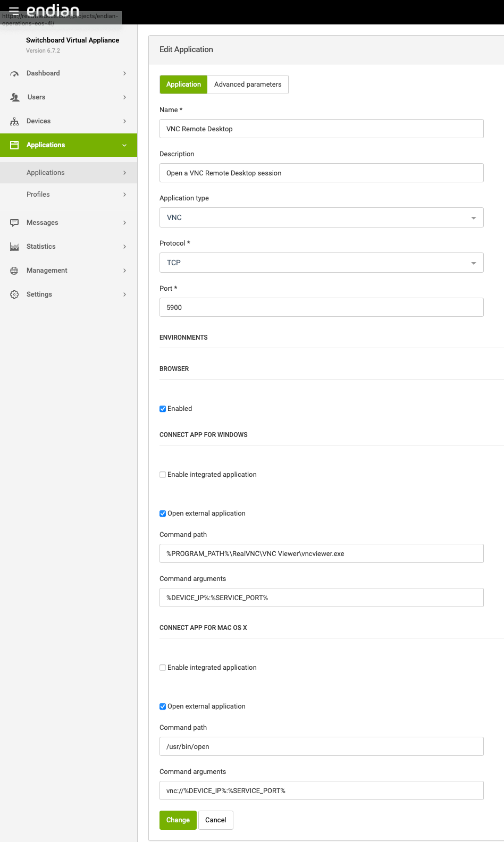Click the Management globe icon
The image size is (504, 842).
coord(14,271)
